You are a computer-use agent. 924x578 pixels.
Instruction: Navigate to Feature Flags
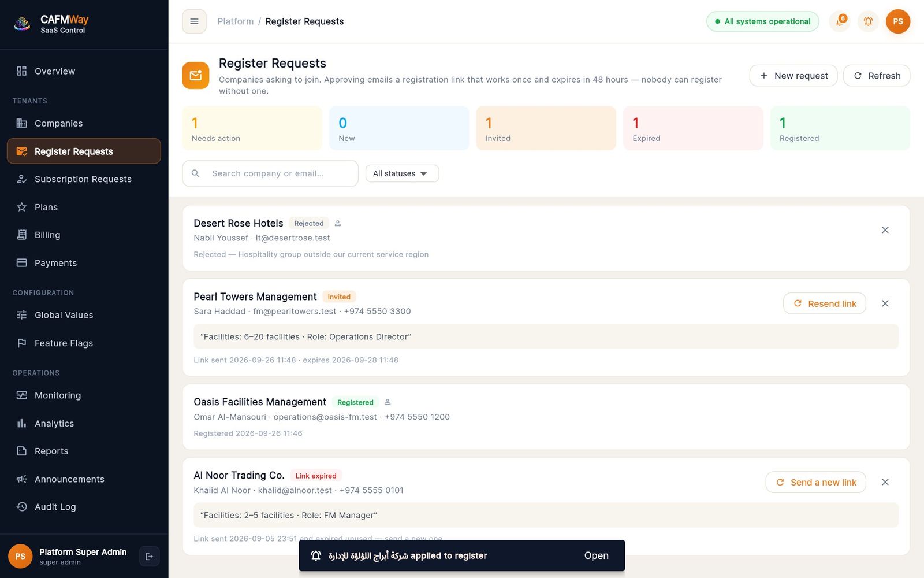(84, 343)
